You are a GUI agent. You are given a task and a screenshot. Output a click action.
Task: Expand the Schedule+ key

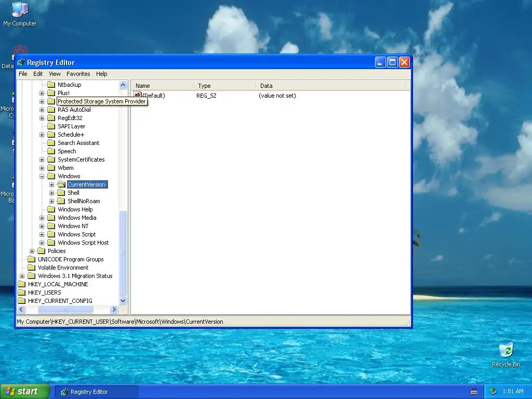tap(42, 135)
